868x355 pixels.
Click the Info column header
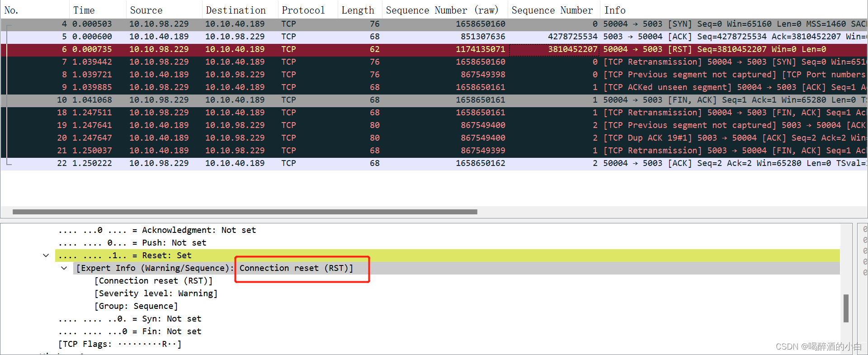point(734,10)
